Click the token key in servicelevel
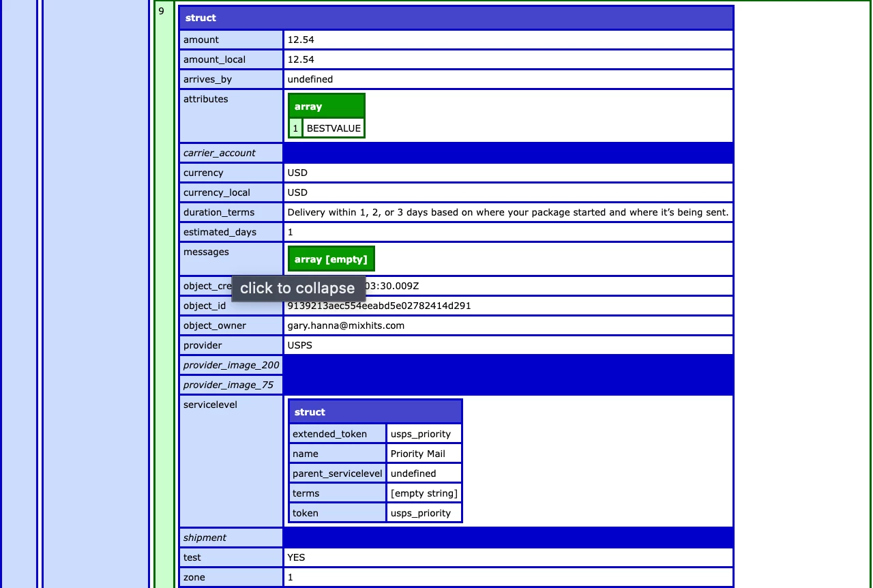Viewport: 873px width, 588px height. point(338,513)
